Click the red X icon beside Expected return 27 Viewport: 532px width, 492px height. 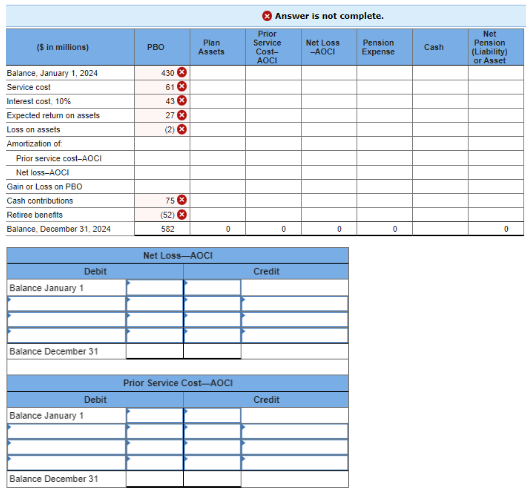pos(182,115)
